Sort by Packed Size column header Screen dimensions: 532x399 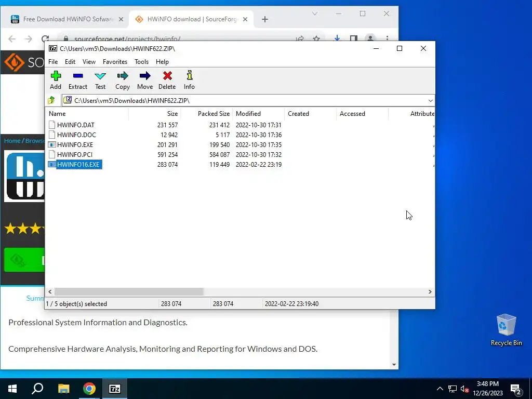pos(207,114)
